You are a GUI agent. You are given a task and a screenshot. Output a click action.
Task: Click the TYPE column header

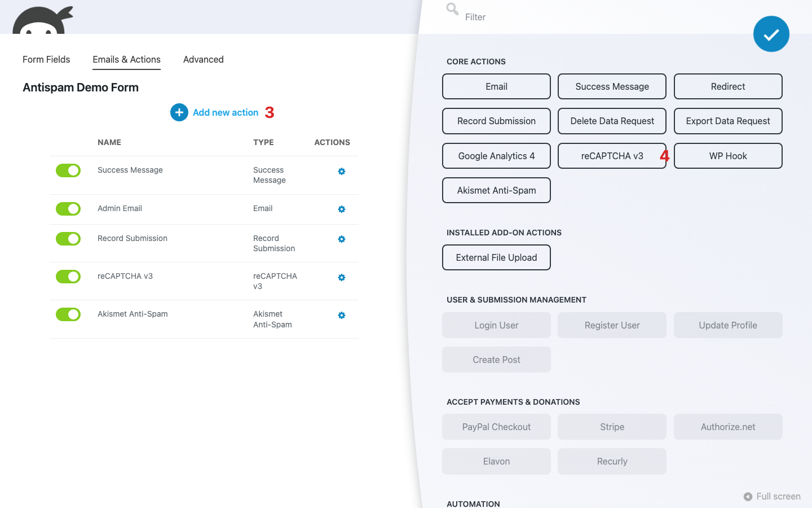[x=263, y=142]
